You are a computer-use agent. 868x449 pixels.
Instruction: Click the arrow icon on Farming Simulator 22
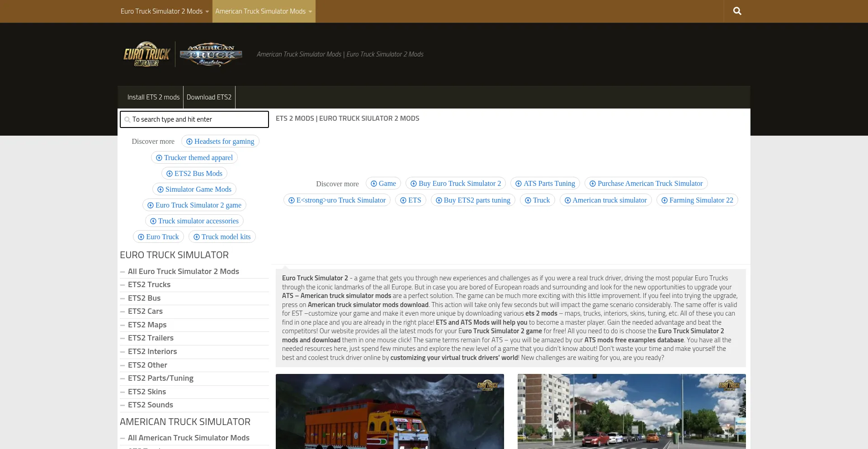(664, 200)
